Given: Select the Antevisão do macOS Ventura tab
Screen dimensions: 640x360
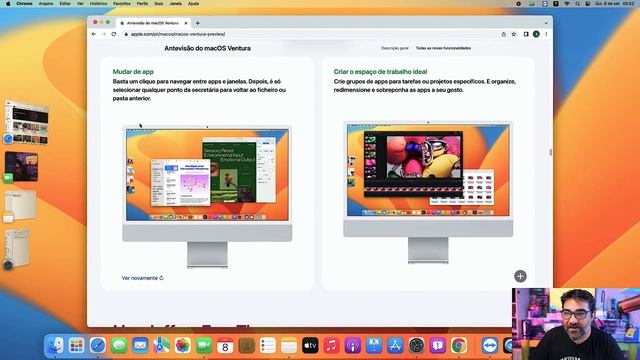Looking at the screenshot, I should coord(153,23).
